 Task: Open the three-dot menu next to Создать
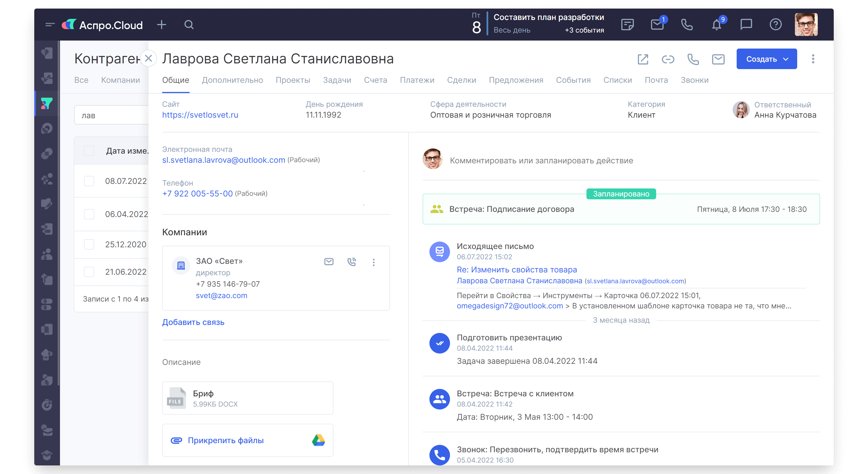click(x=813, y=59)
